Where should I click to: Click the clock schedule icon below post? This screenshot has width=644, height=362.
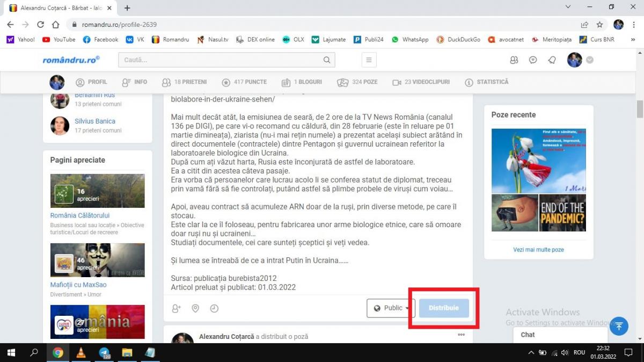pos(214,308)
